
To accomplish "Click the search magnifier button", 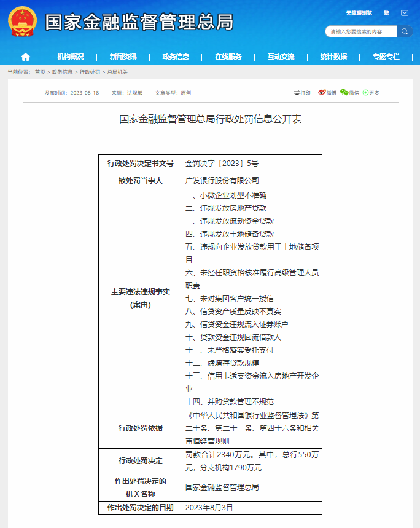I will (x=405, y=31).
